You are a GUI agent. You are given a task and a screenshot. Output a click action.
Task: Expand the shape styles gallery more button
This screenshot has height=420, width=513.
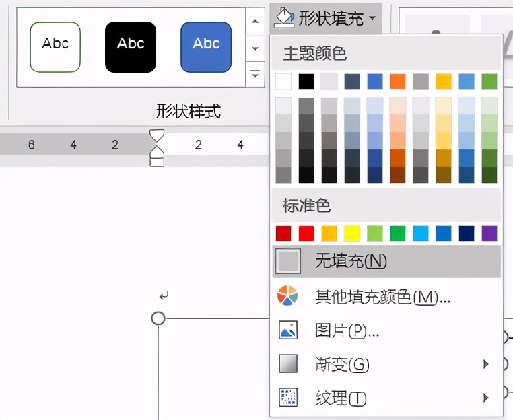click(255, 74)
